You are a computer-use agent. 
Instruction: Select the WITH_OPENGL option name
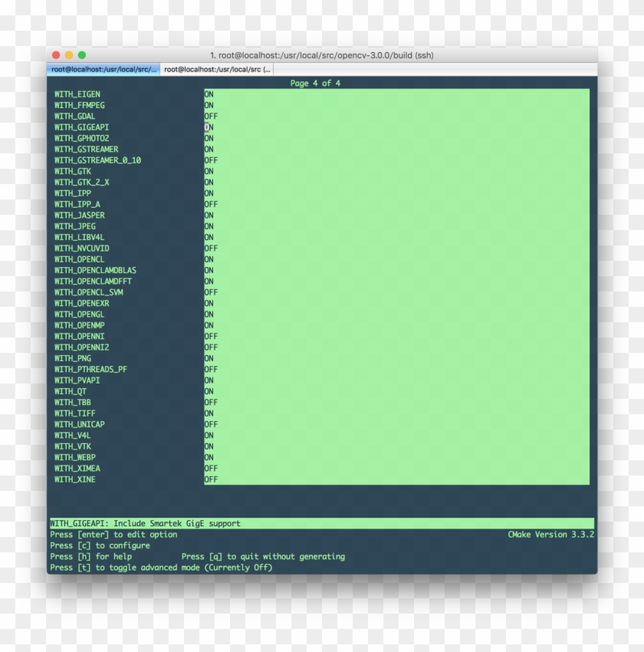click(x=80, y=314)
